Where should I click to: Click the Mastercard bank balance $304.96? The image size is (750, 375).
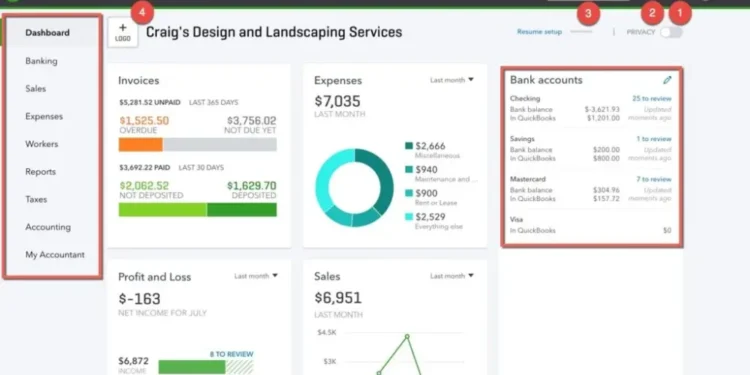click(606, 190)
